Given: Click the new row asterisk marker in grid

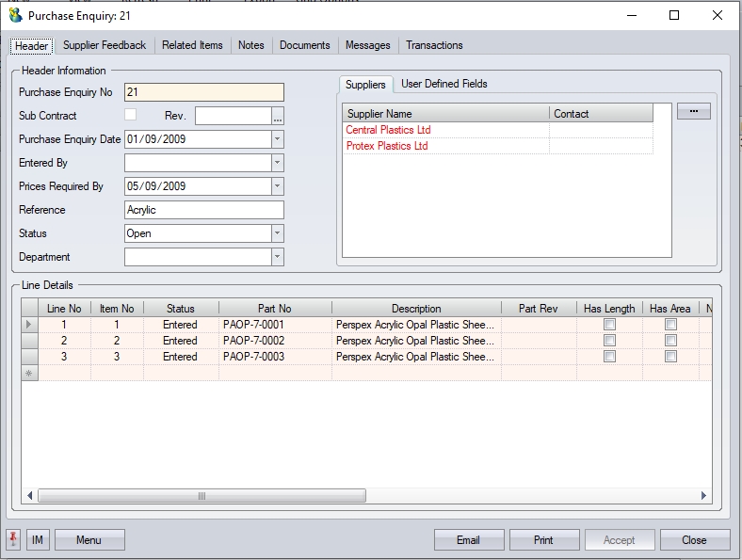Looking at the screenshot, I should coord(29,374).
